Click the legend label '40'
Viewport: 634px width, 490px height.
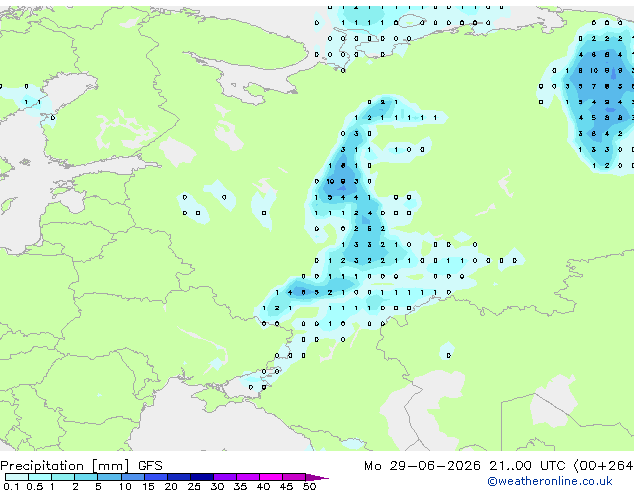264,486
